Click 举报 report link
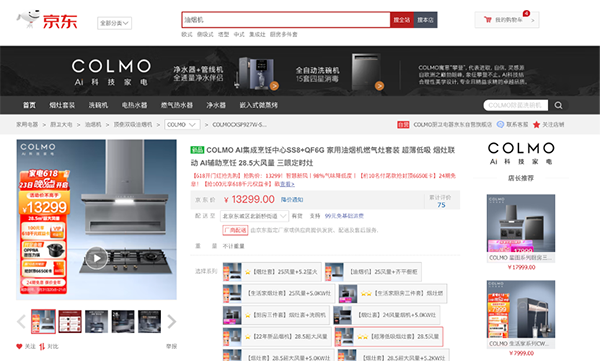Screen dimensions: 600x361 171,346
